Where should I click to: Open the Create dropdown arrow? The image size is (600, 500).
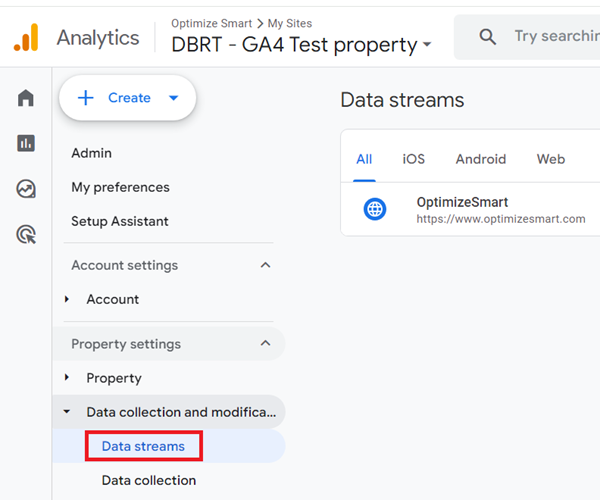pyautogui.click(x=173, y=98)
